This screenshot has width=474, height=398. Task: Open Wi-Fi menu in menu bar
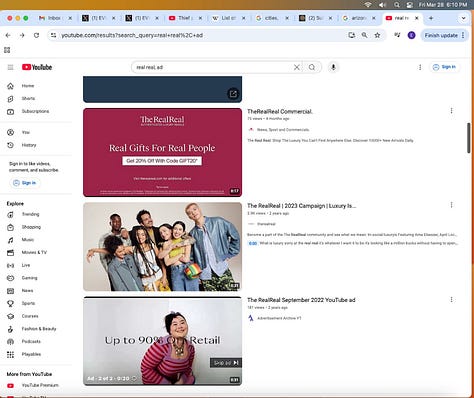point(368,5)
